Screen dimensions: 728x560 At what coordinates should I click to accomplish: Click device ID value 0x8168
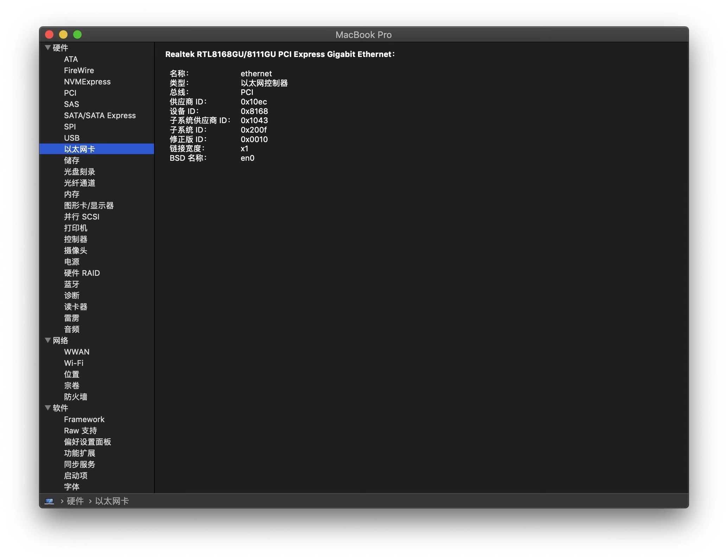254,111
